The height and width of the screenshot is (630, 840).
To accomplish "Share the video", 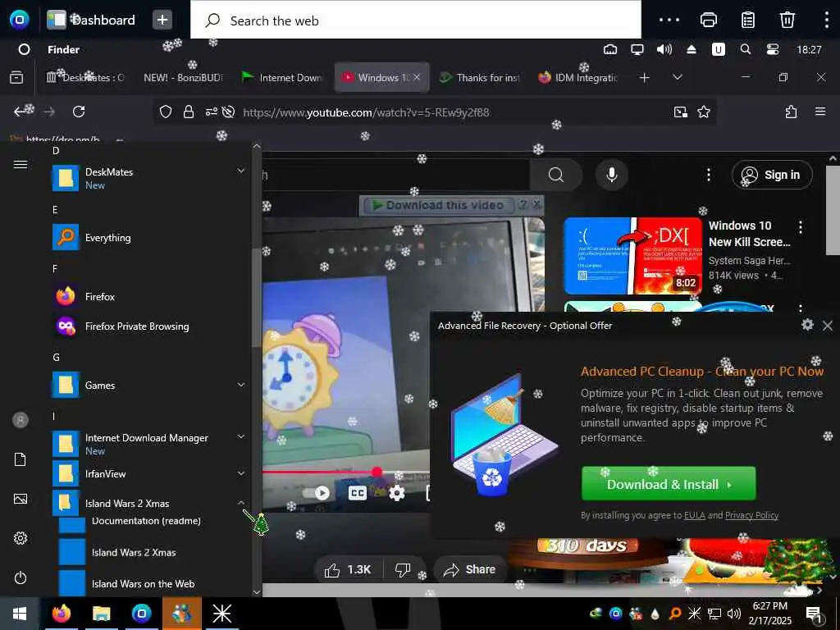I will coord(469,569).
